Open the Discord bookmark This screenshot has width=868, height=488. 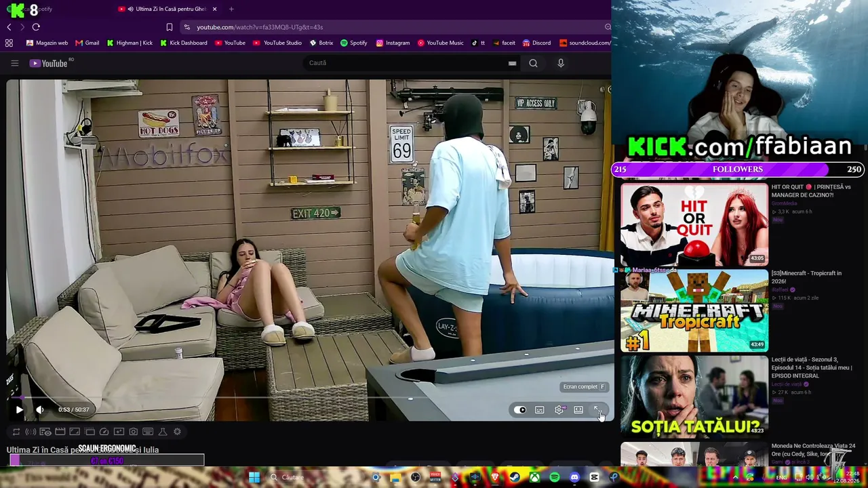click(536, 43)
